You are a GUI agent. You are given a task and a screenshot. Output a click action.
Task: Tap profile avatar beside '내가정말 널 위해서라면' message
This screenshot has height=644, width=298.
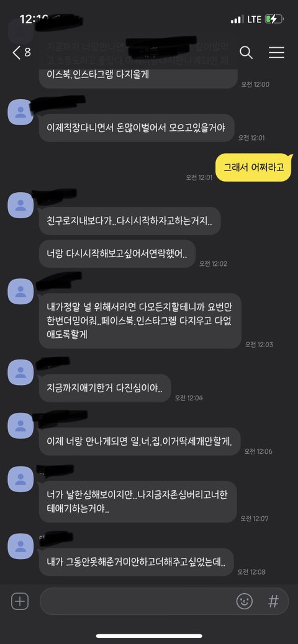[x=20, y=291]
